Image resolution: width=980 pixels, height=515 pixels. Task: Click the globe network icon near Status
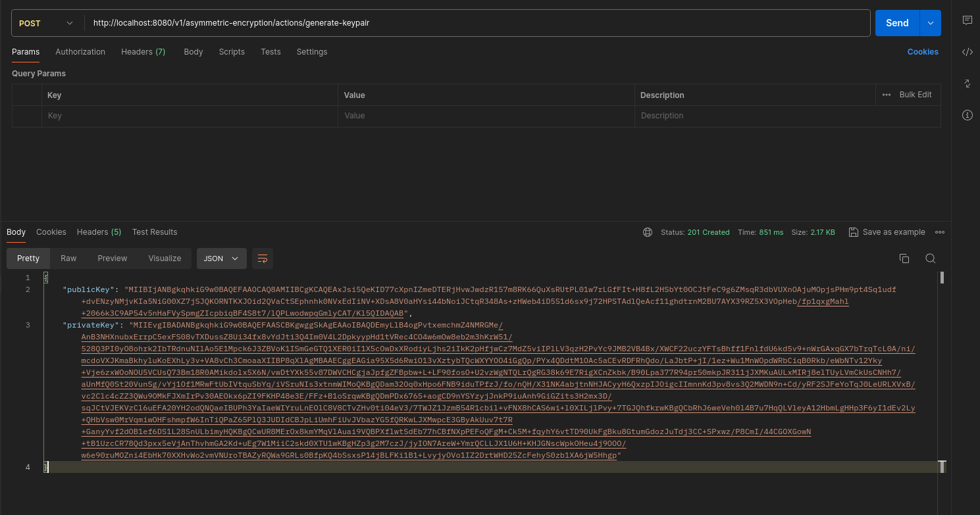[x=648, y=232]
